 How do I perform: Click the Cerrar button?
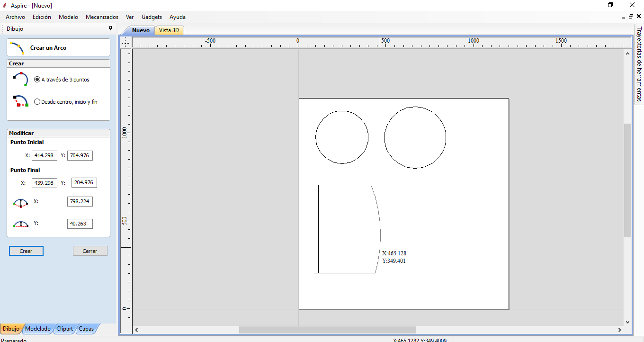[90, 251]
